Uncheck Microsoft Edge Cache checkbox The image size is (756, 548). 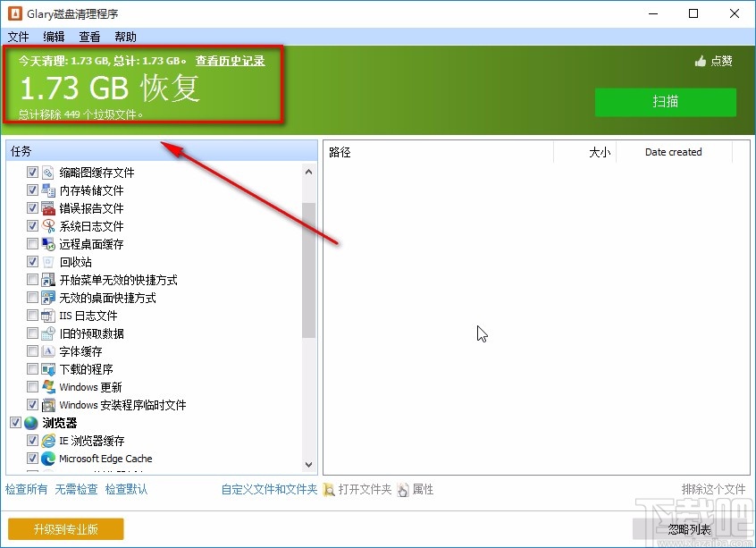32,458
